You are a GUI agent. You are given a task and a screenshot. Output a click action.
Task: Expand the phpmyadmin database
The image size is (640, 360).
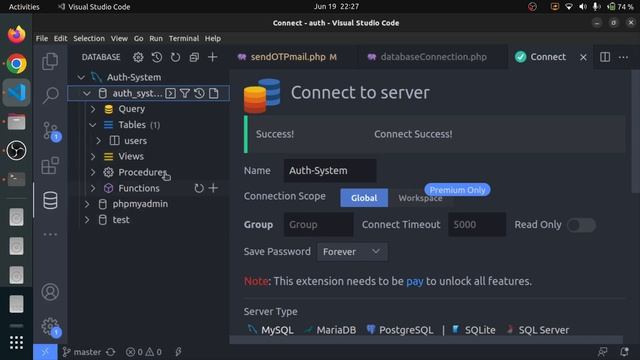[87, 204]
